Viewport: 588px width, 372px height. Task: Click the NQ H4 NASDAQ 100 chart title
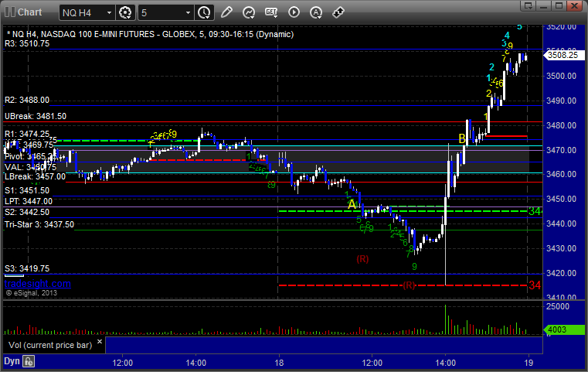pyautogui.click(x=151, y=34)
